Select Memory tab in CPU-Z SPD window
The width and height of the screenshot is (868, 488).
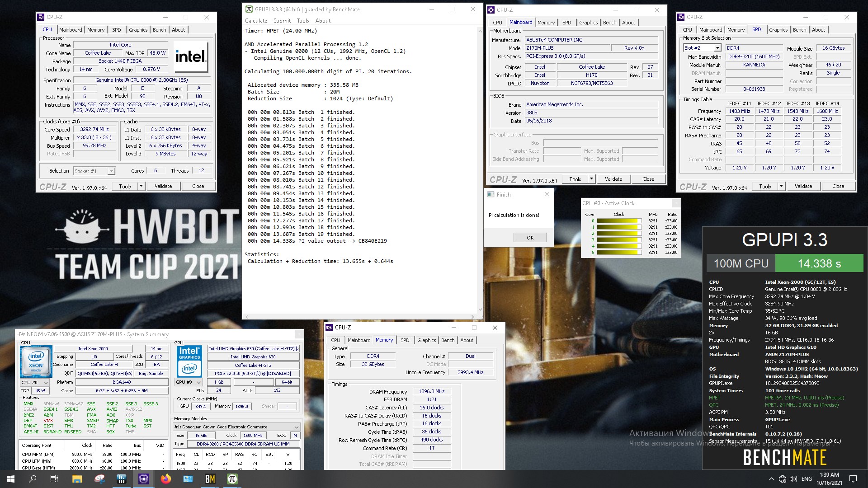point(736,30)
